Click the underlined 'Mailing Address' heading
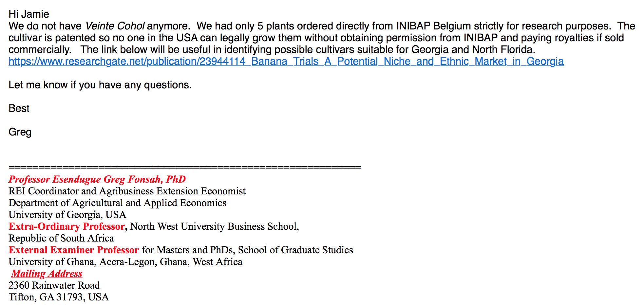The width and height of the screenshot is (644, 305). [x=47, y=274]
